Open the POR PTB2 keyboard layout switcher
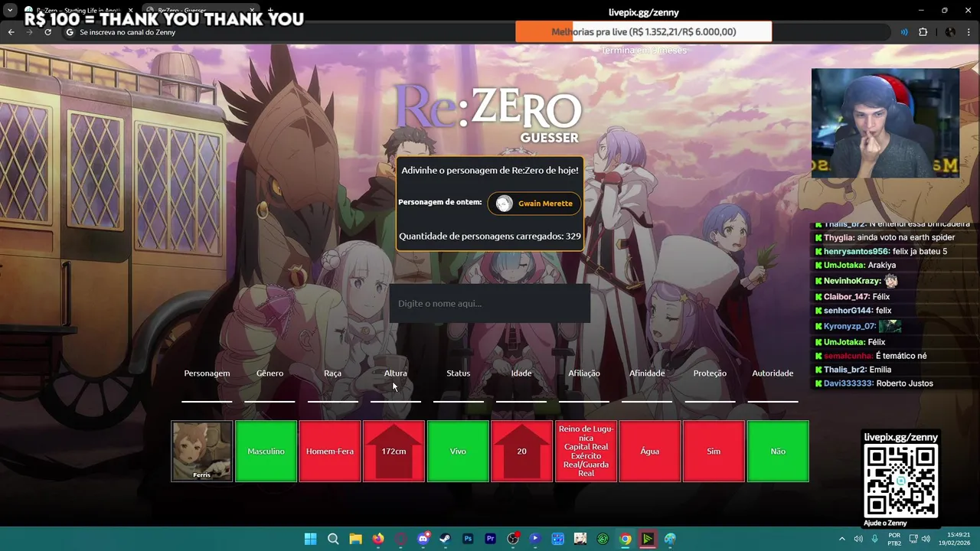The width and height of the screenshot is (980, 551). pyautogui.click(x=894, y=539)
